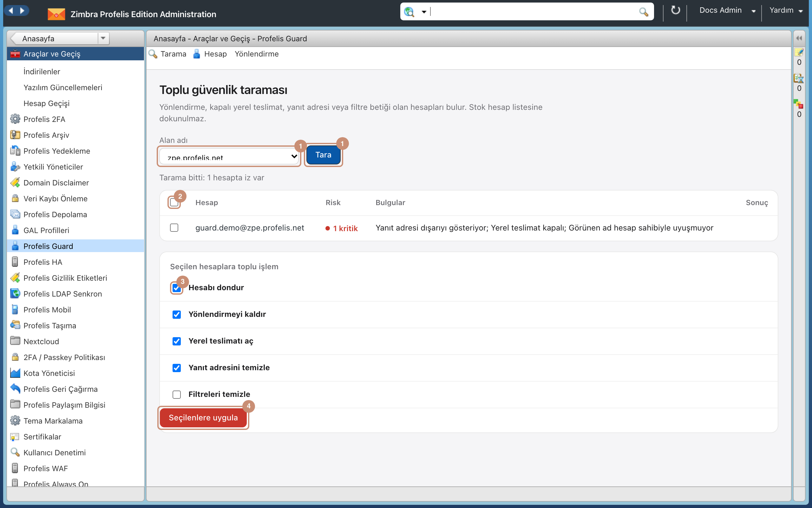Open Kota Yöneticisi chart icon

point(15,373)
